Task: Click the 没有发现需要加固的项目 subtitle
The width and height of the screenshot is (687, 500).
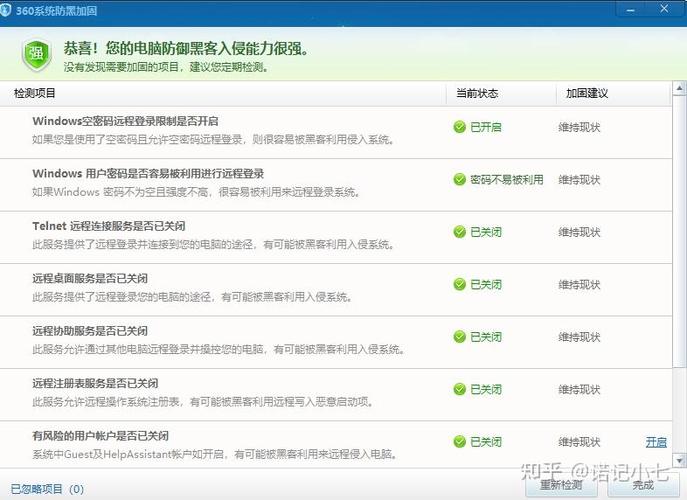Action: [x=166, y=67]
